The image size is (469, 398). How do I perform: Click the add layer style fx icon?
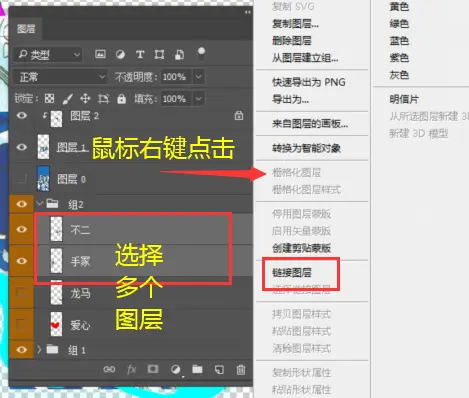pos(131,369)
